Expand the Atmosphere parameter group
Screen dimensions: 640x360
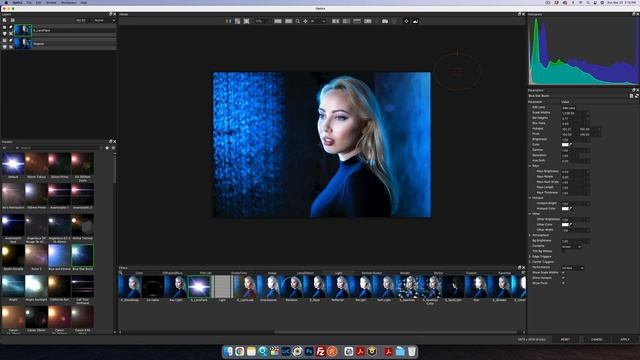coord(530,235)
